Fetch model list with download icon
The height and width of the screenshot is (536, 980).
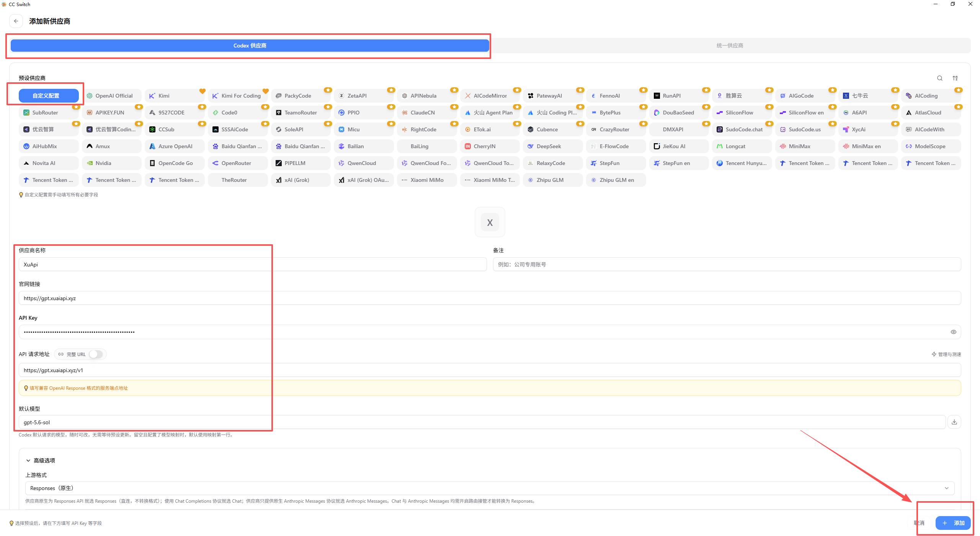click(954, 422)
